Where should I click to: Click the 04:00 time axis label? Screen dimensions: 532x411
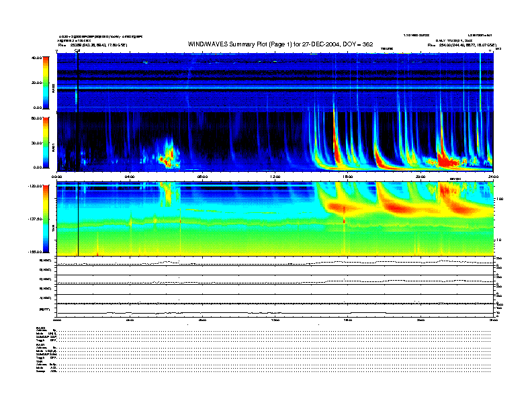coord(130,177)
